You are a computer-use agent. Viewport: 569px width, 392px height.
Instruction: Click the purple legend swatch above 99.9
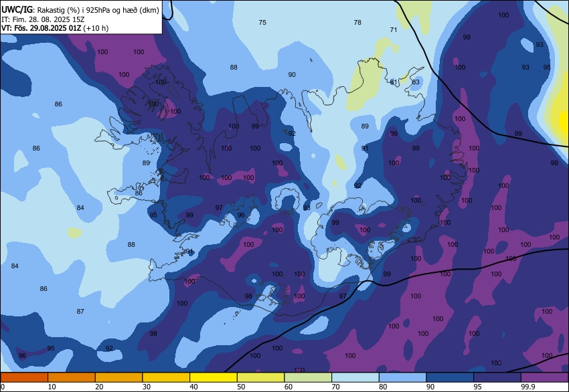[x=545, y=377]
